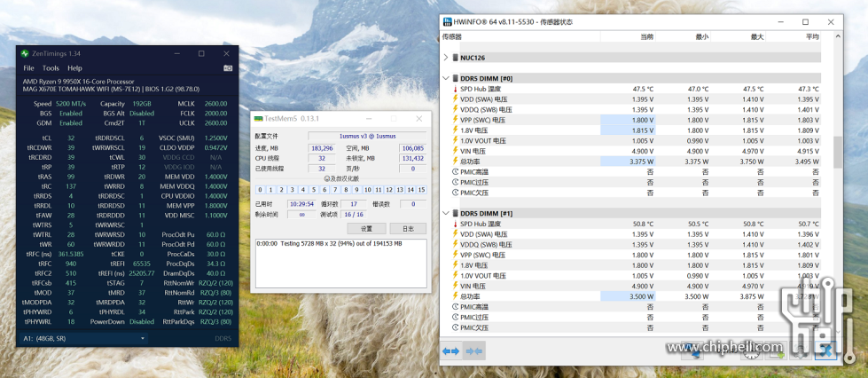
Task: Select the DIMM [#1] VIN 电压 sensor row label
Action: 473,286
